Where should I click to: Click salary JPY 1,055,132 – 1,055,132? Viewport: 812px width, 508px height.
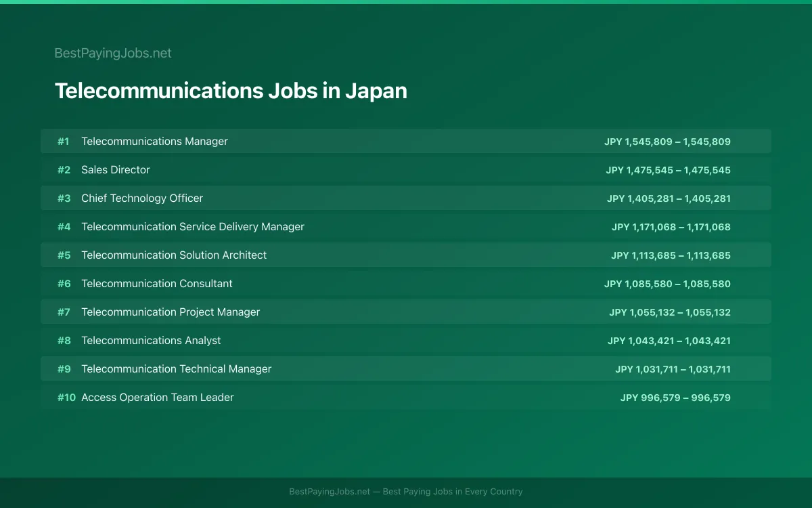pyautogui.click(x=670, y=312)
